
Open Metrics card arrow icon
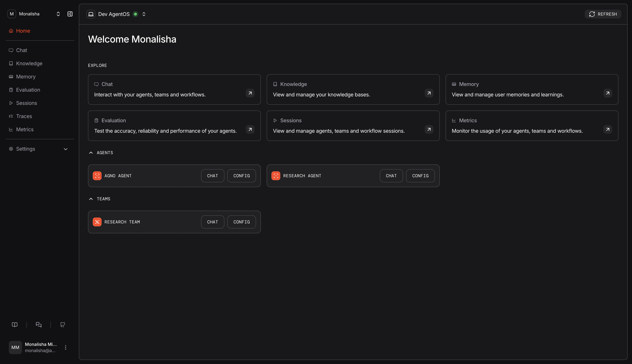pos(608,129)
